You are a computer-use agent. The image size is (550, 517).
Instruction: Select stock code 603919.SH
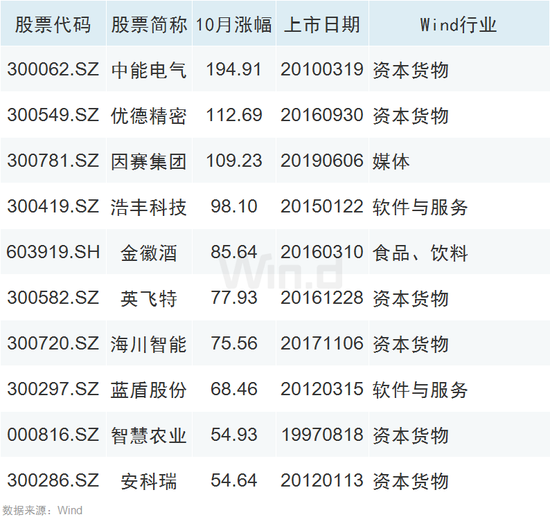click(53, 252)
